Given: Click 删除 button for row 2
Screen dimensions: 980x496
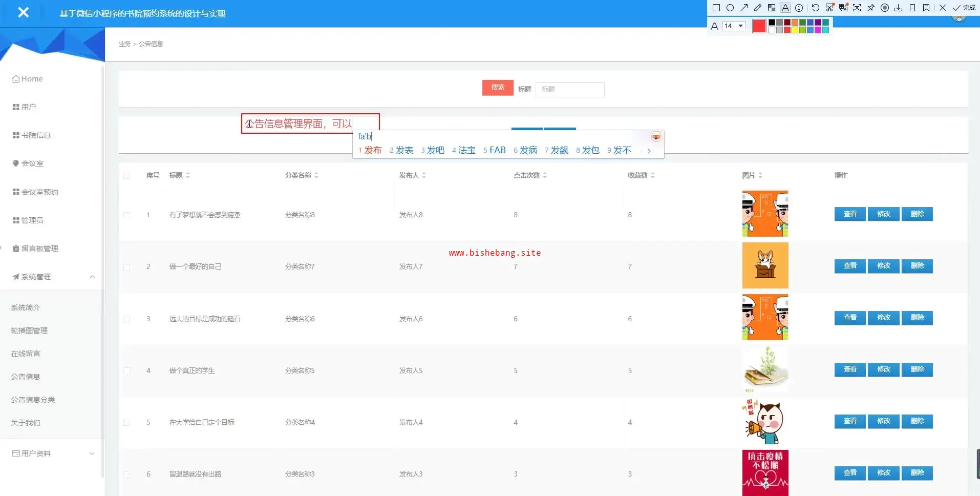Looking at the screenshot, I should click(x=917, y=266).
